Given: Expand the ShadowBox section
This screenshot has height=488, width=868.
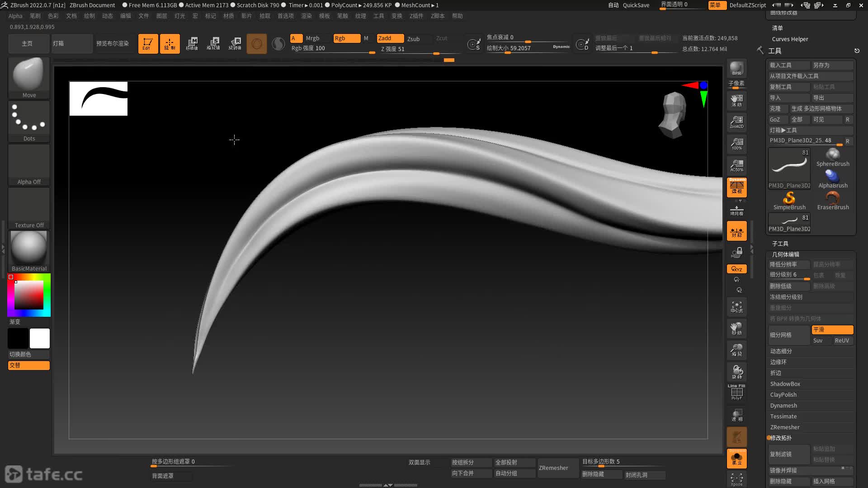Looking at the screenshot, I should tap(785, 384).
